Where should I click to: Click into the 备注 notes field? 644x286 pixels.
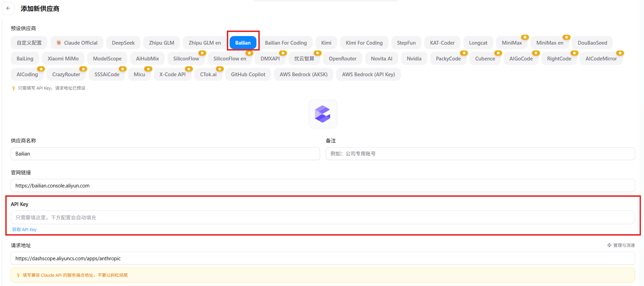tap(480, 154)
